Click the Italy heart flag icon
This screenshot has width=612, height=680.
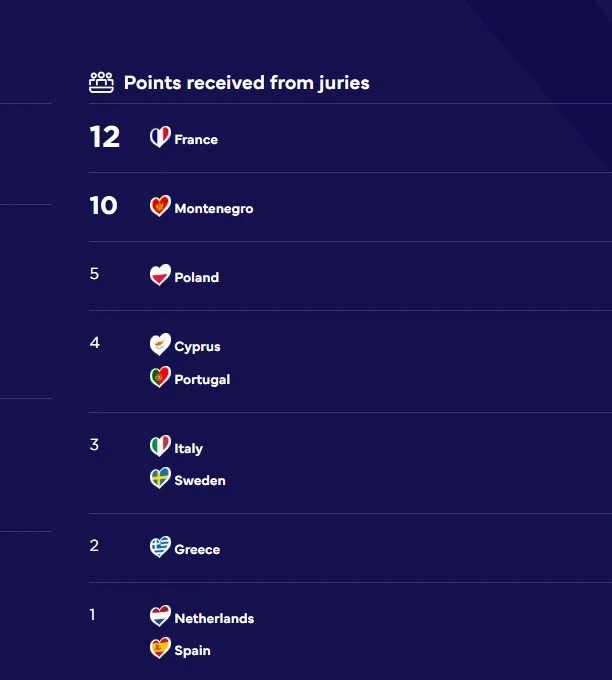[x=160, y=445]
